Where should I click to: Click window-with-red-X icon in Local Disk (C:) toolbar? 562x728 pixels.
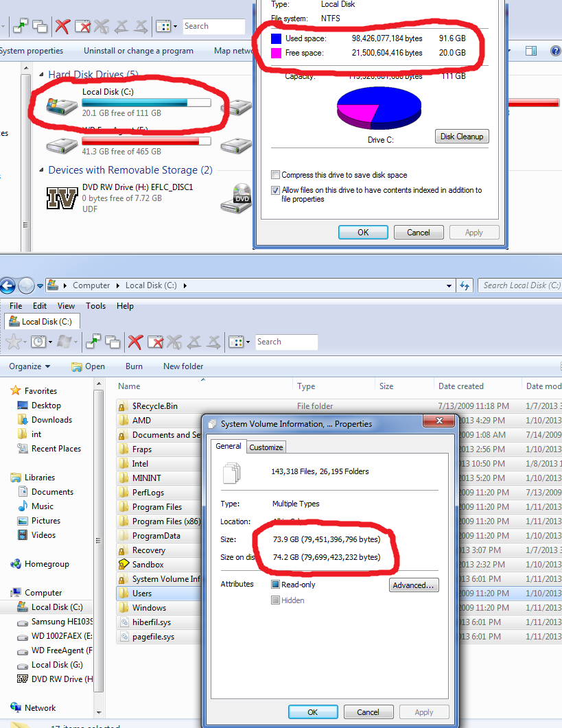point(155,342)
